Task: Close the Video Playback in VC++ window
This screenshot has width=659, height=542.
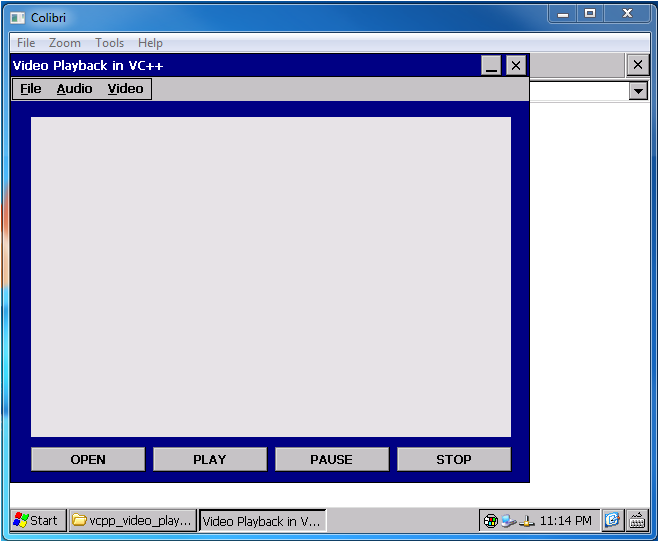Action: click(516, 66)
